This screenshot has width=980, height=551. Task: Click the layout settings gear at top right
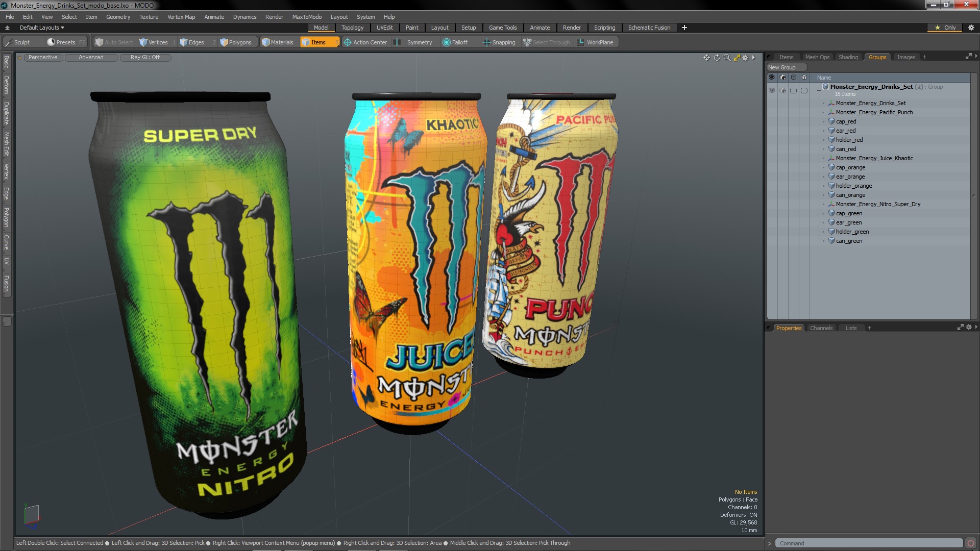[x=971, y=28]
